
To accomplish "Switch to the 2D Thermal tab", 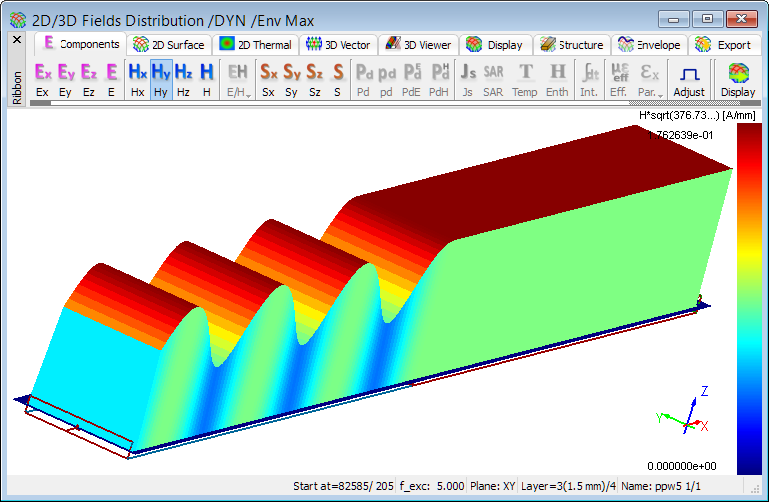I will [x=257, y=45].
